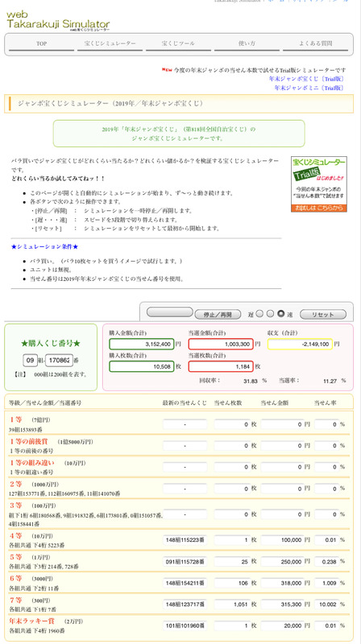
Task: Open the 宝くじシミュレーター menu tab
Action: pyautogui.click(x=110, y=44)
